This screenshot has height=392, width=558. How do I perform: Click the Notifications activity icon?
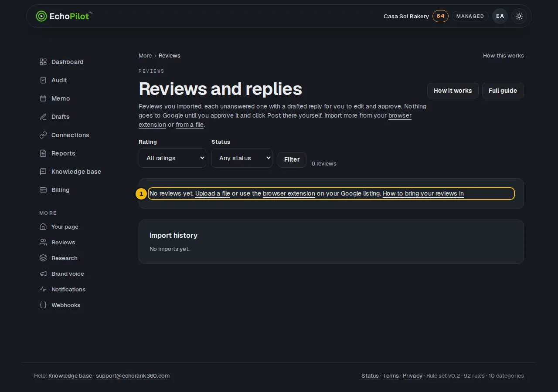click(43, 289)
